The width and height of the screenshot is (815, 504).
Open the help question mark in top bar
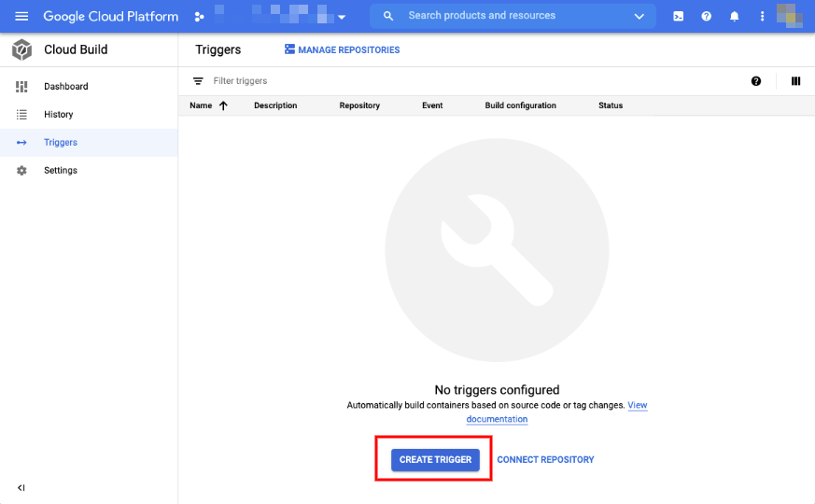click(706, 16)
